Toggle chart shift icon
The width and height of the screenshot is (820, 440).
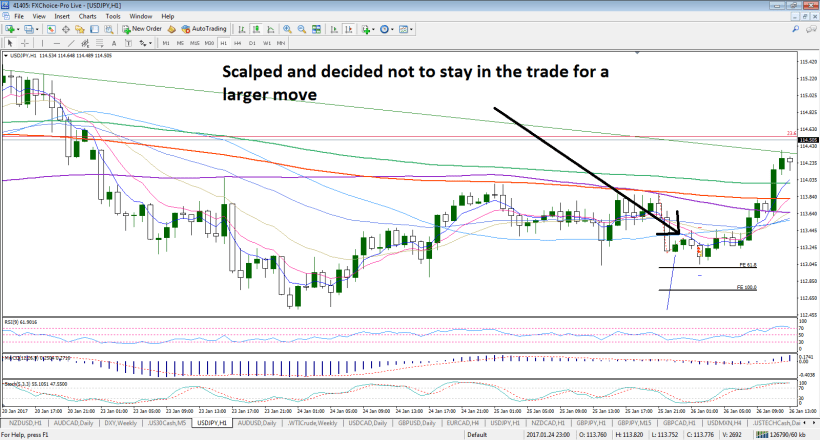(x=348, y=29)
